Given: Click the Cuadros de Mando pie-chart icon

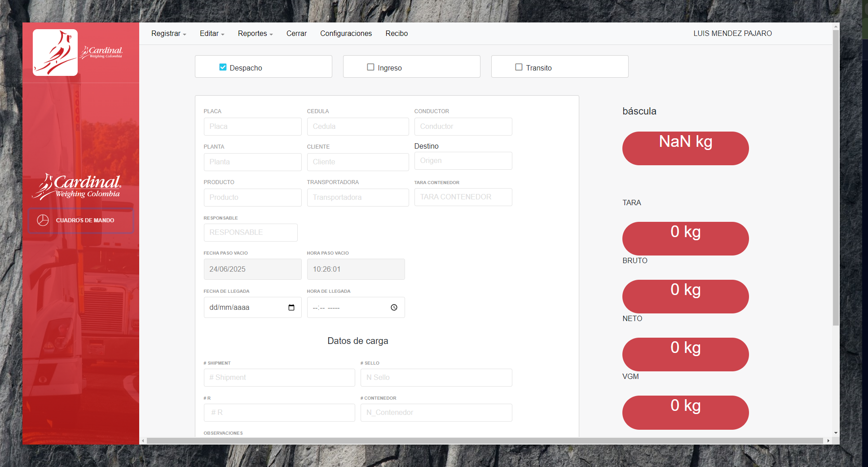Looking at the screenshot, I should point(43,220).
